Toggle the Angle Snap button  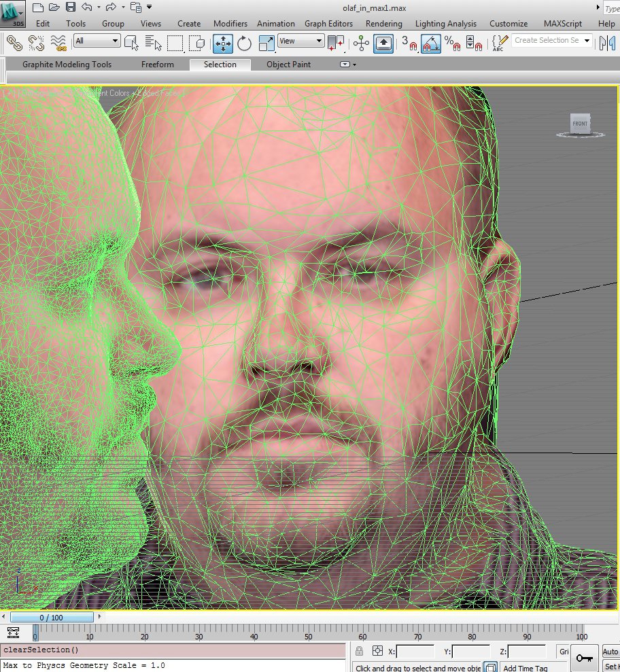[x=431, y=43]
